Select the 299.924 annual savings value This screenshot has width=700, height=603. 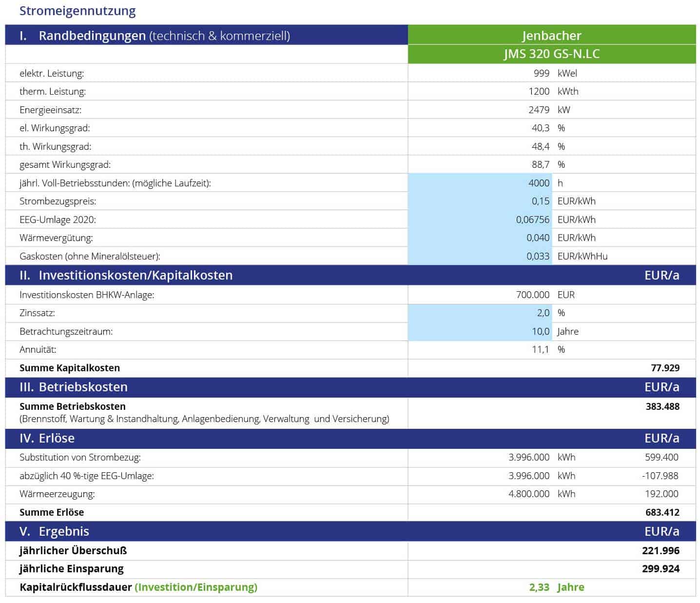(x=661, y=569)
